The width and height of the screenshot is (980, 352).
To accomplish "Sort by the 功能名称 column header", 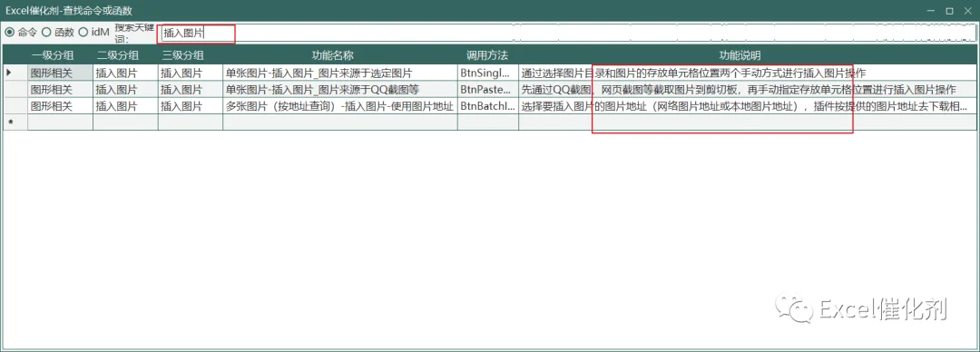I will [340, 55].
